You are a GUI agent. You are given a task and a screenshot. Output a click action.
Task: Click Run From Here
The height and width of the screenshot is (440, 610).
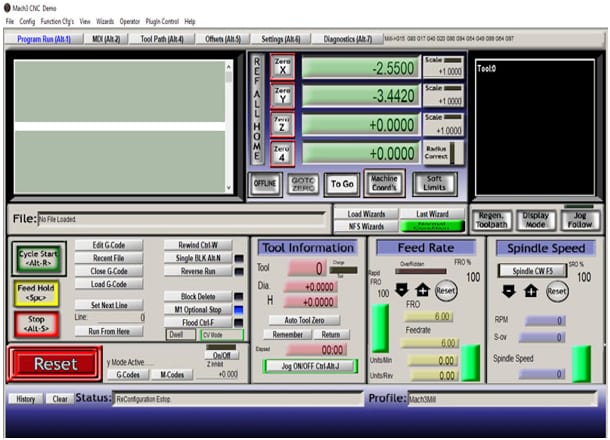[x=109, y=331]
